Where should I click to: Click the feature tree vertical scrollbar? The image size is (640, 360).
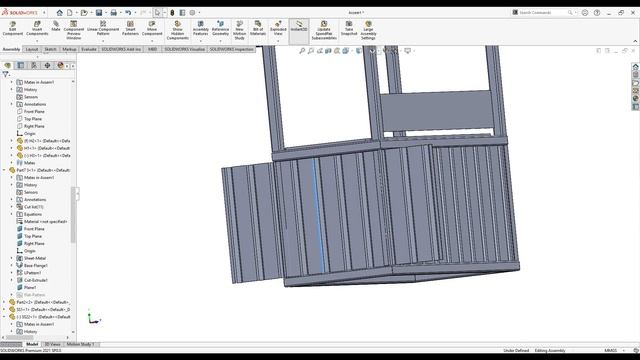pos(73,215)
